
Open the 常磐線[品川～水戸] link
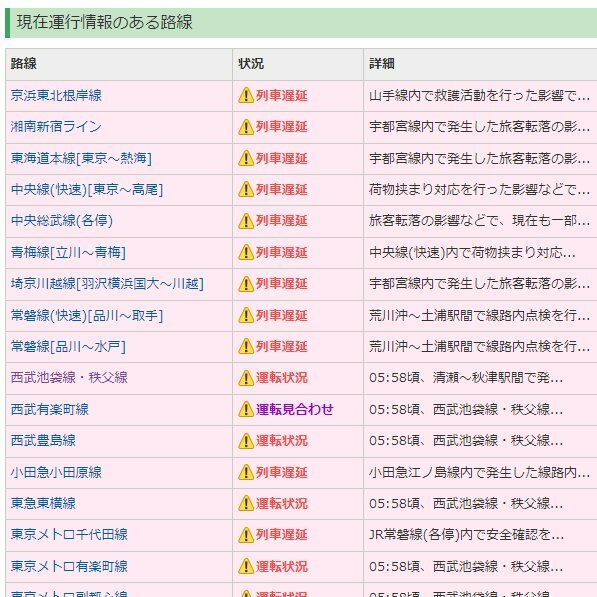68,346
